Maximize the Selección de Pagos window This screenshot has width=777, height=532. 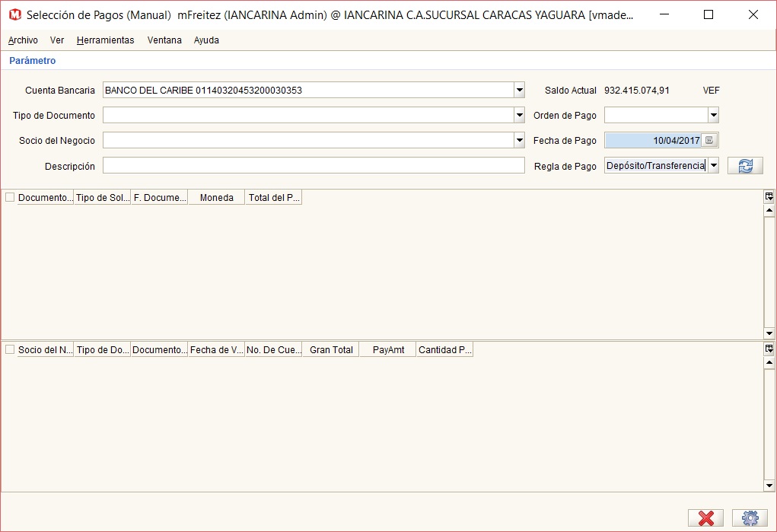pos(709,15)
